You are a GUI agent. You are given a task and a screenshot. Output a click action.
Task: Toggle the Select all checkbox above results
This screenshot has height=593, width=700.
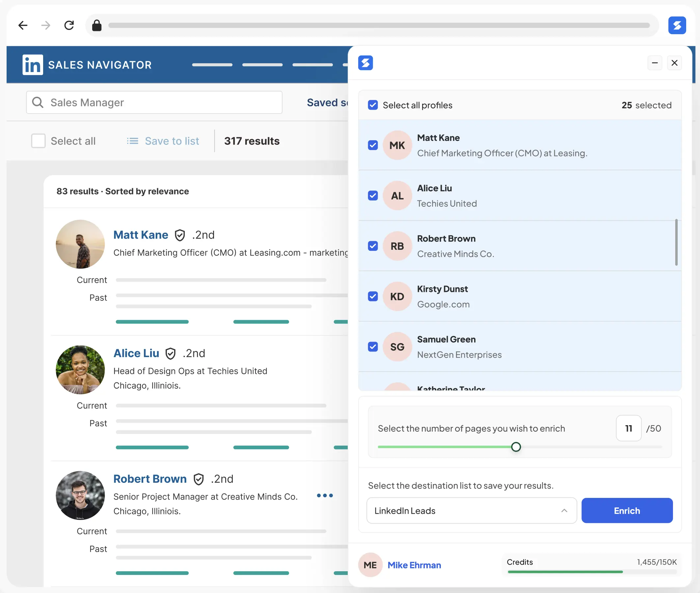pos(38,141)
